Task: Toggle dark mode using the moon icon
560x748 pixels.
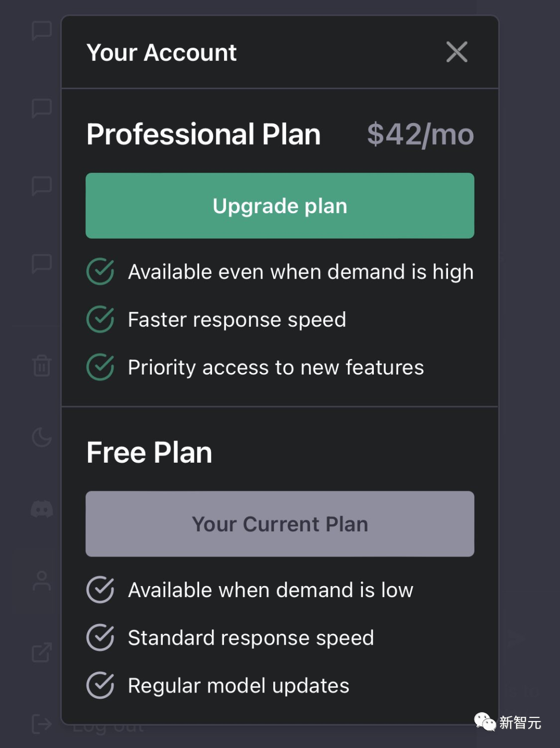Action: [x=41, y=437]
